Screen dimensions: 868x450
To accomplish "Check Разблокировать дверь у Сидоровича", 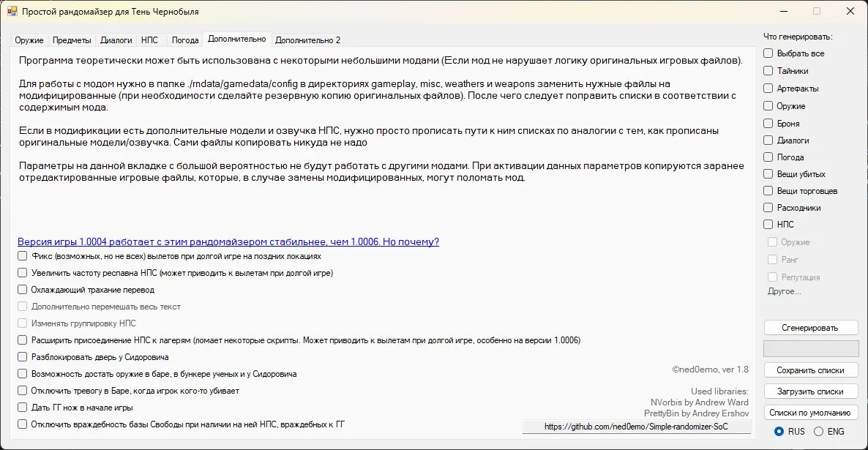I will click(22, 357).
